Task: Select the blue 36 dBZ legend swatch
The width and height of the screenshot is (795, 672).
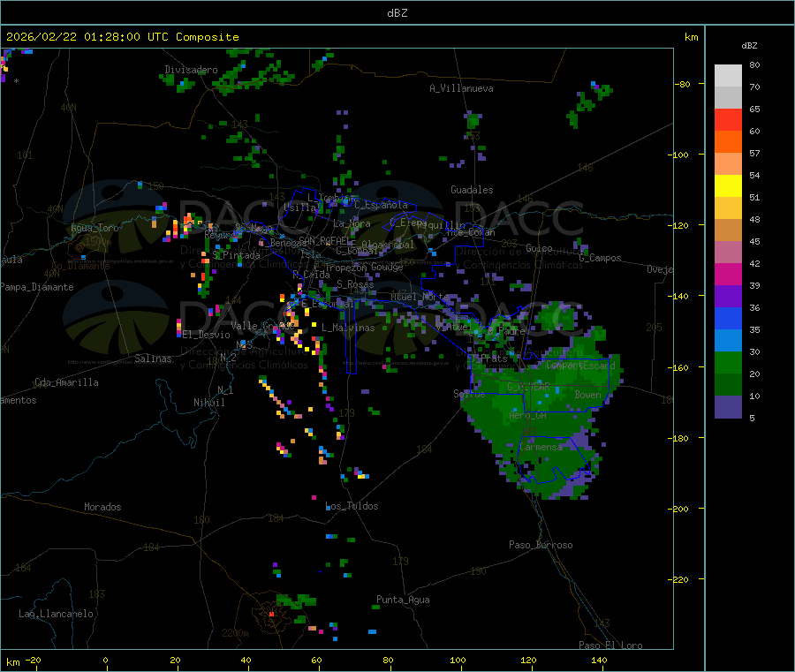Action: [x=728, y=318]
